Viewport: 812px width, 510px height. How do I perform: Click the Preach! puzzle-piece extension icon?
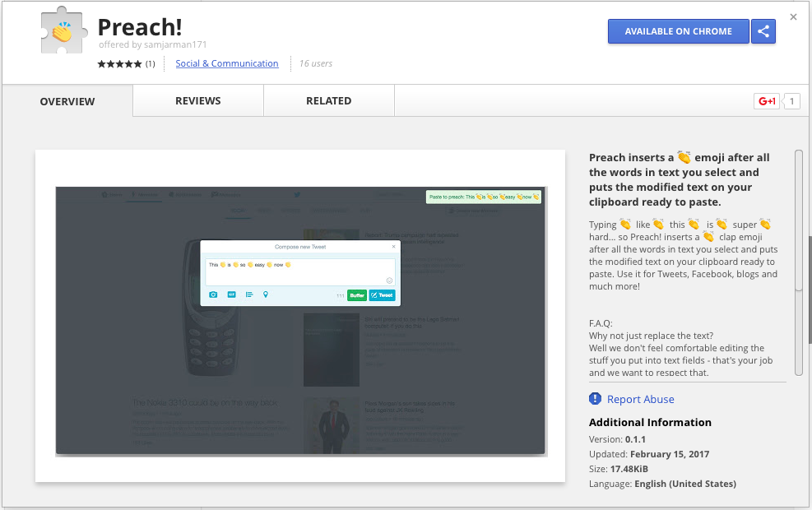click(63, 31)
